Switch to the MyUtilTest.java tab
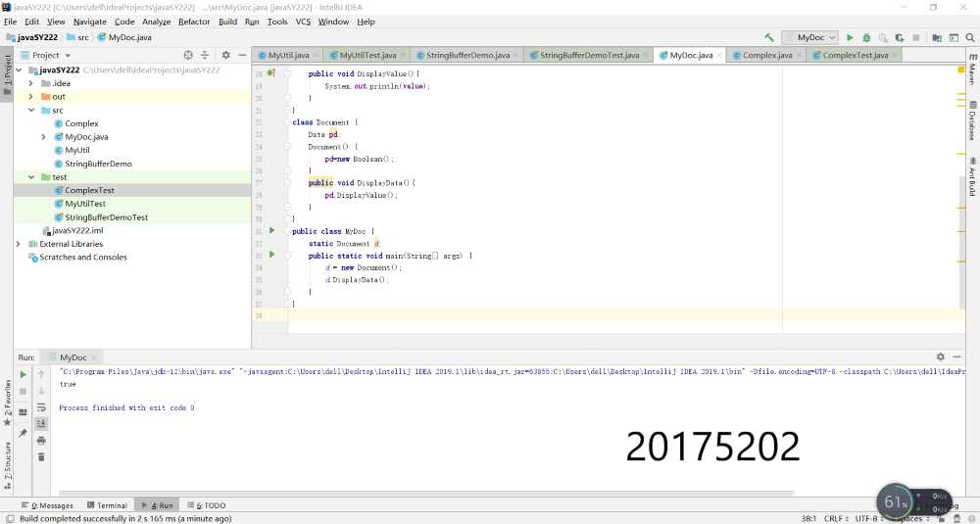This screenshot has height=524, width=980. [367, 56]
